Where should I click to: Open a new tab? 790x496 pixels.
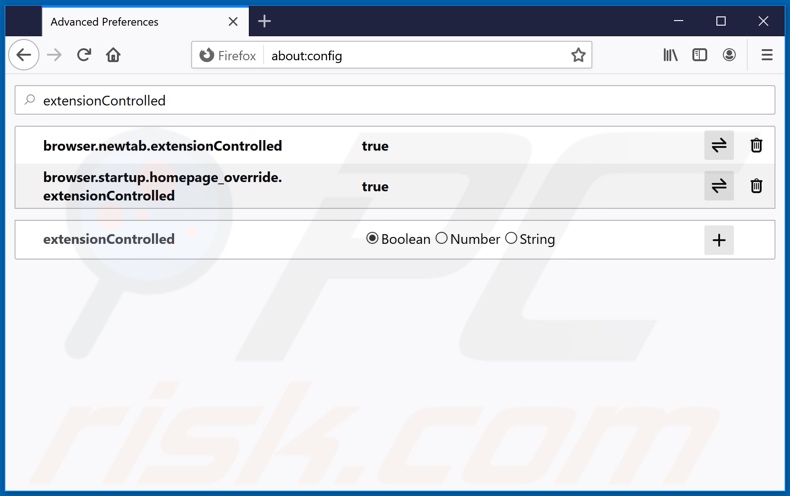point(265,21)
